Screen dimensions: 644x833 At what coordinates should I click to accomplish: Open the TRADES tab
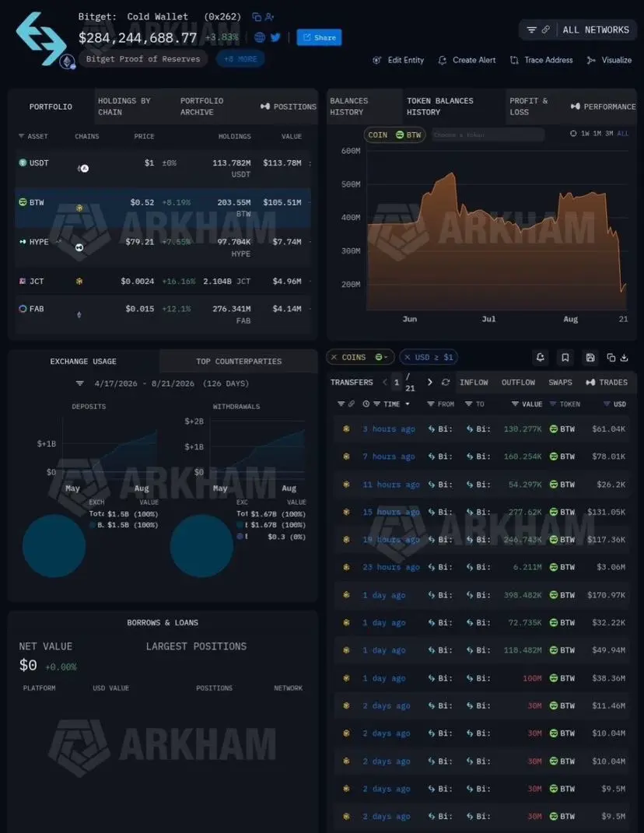coord(606,382)
